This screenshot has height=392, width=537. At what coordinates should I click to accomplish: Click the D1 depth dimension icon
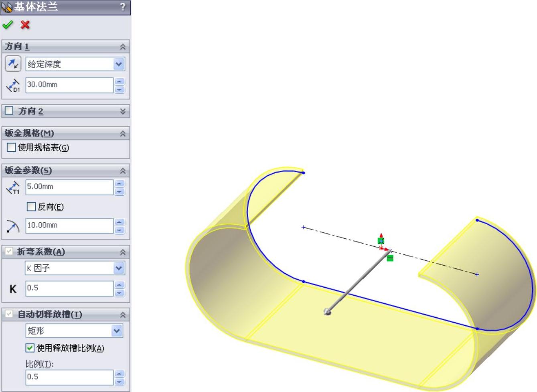13,85
